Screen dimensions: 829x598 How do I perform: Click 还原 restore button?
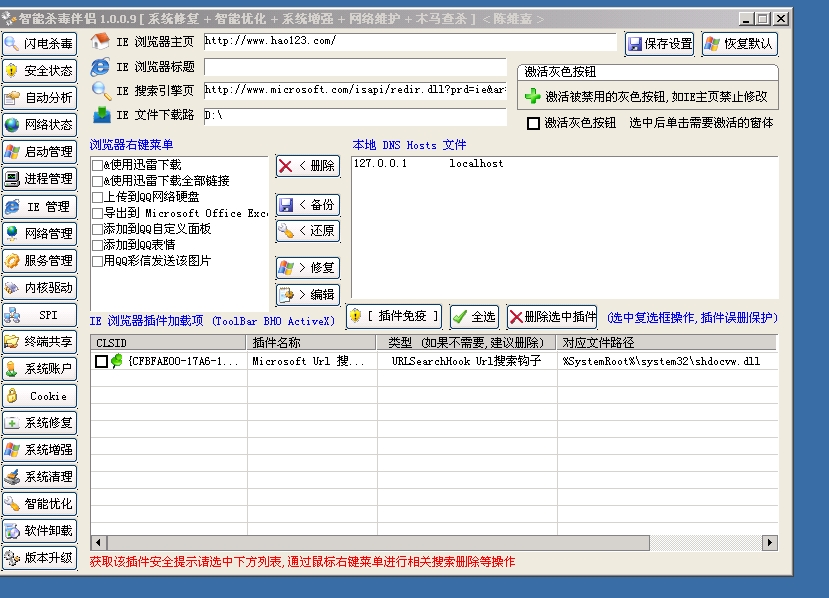(x=308, y=231)
